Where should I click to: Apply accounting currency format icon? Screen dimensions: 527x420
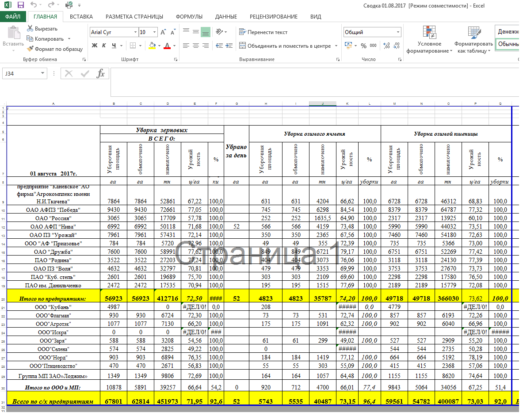coord(348,46)
